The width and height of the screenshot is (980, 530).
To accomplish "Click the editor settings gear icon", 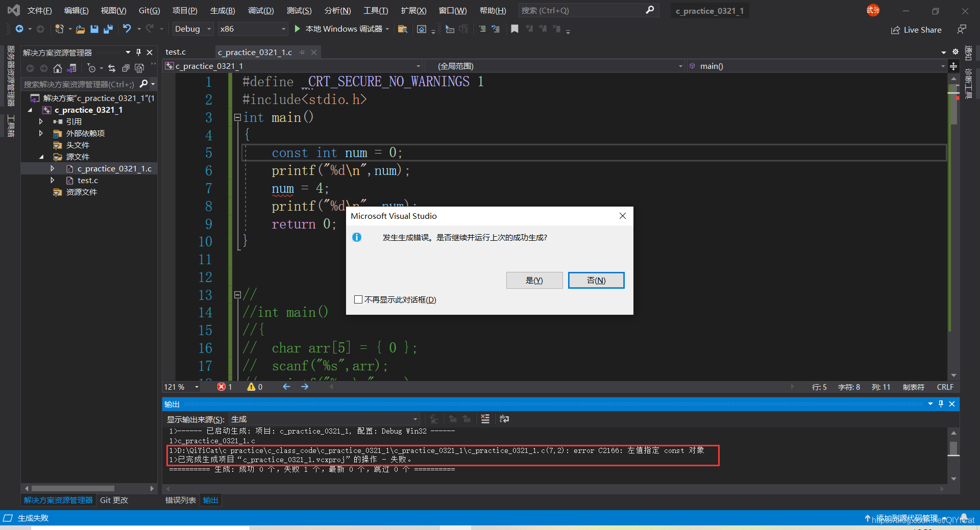I will 955,52.
